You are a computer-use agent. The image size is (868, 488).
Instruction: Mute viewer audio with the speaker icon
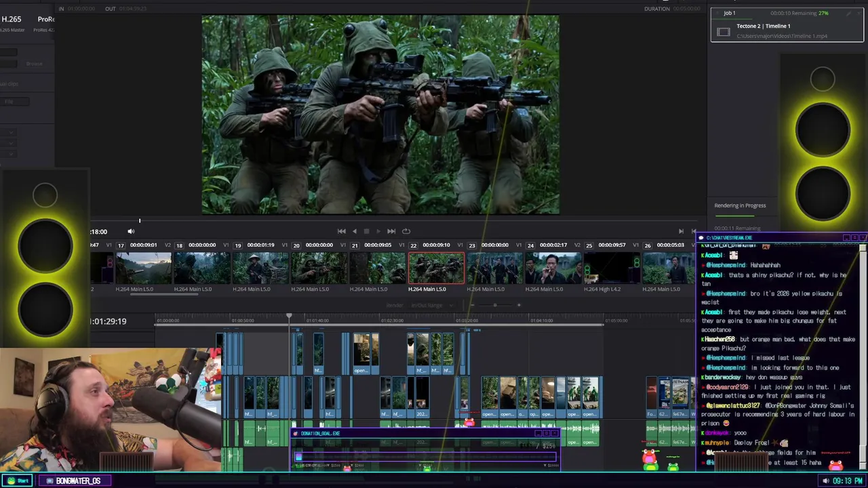tap(131, 231)
